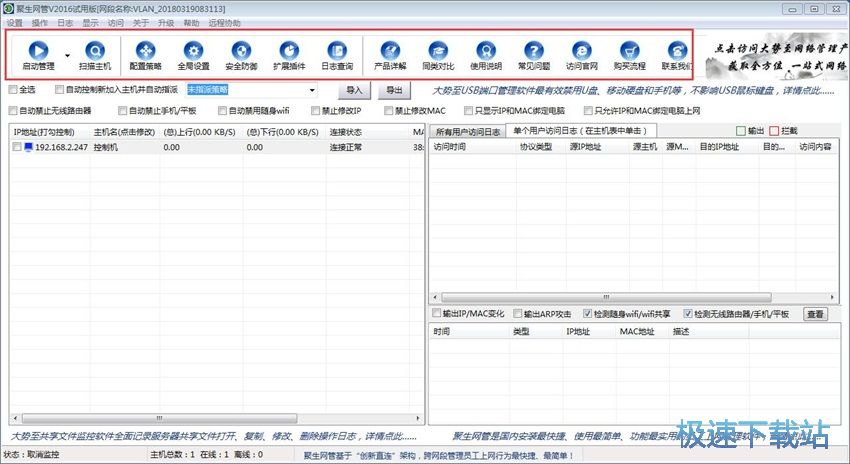Toggle 输出IP/MAC变化 checkbox
850x464 pixels.
click(x=436, y=313)
